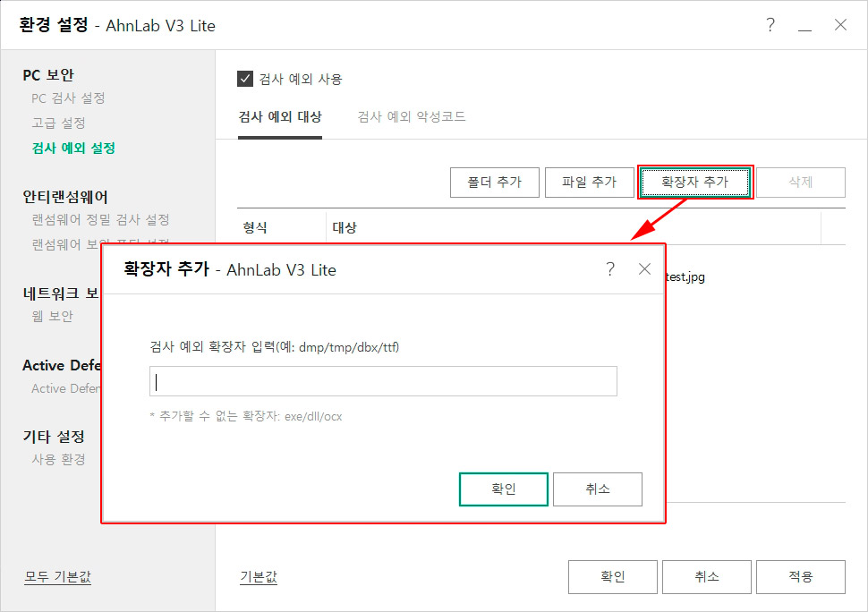Open help icon in 확장자 추가 dialog
The height and width of the screenshot is (612, 868).
coord(610,269)
